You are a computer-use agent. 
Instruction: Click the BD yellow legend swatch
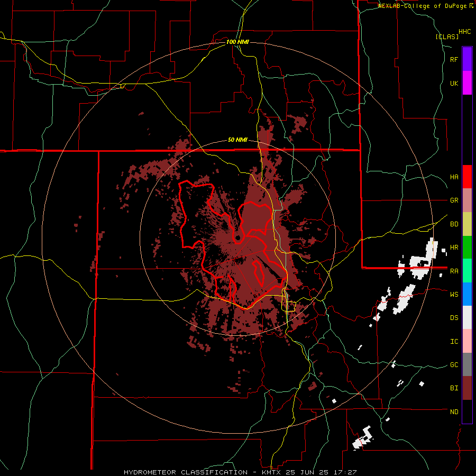[467, 224]
